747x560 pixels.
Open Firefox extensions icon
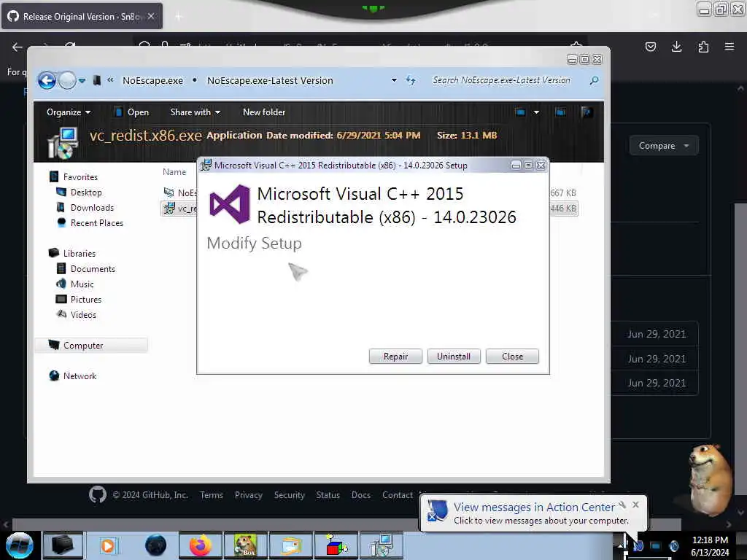[703, 47]
